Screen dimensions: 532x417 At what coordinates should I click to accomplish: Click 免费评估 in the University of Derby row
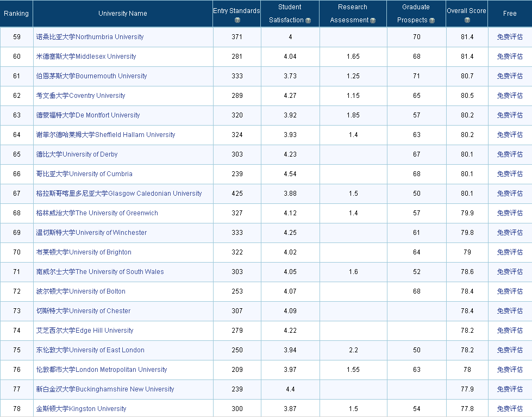[x=510, y=154]
